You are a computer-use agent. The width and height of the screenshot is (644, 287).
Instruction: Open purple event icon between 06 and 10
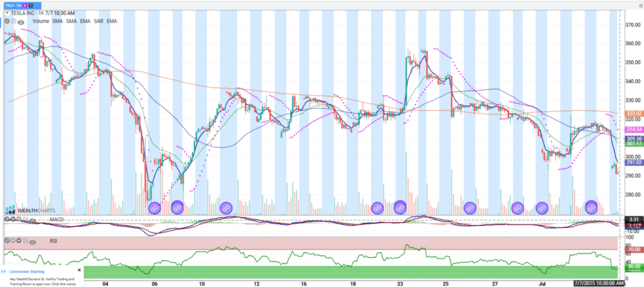tap(177, 208)
